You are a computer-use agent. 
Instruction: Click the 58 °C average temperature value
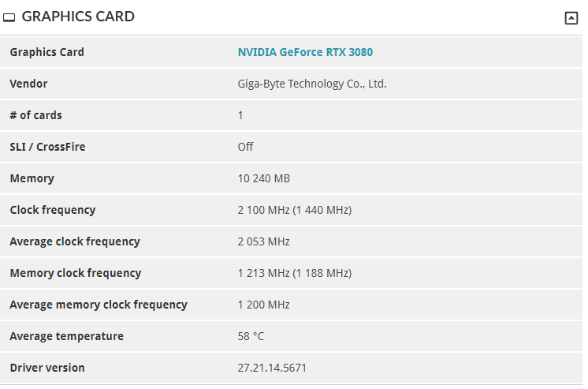251,336
